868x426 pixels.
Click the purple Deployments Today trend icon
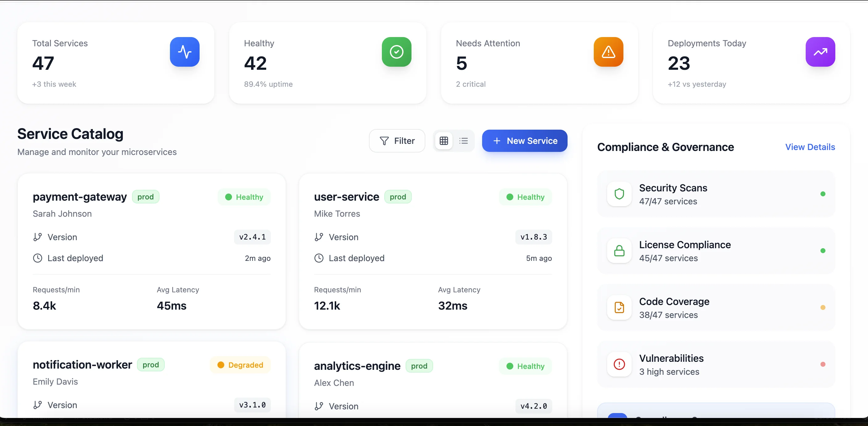point(820,52)
